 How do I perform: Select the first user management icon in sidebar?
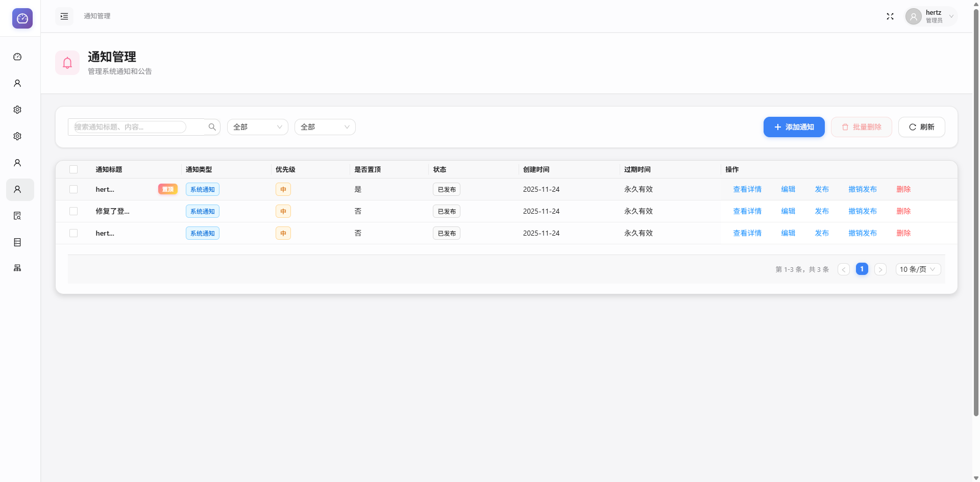[x=17, y=83]
